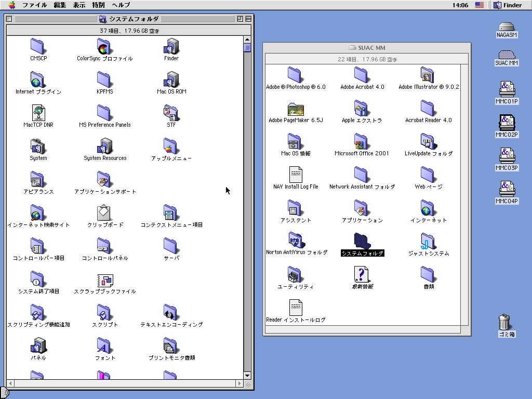Select the Finder file in システムフォルダ

(171, 46)
